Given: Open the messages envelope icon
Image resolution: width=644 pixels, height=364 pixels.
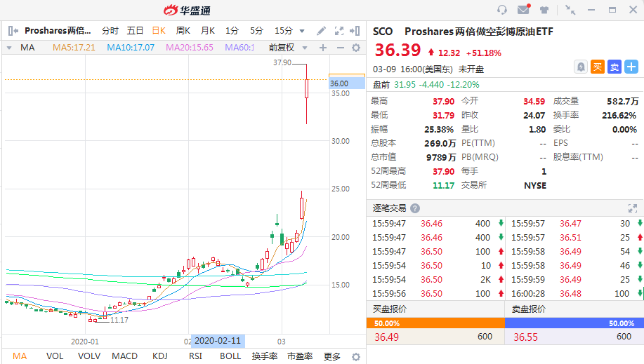Looking at the screenshot, I should coord(524,9).
